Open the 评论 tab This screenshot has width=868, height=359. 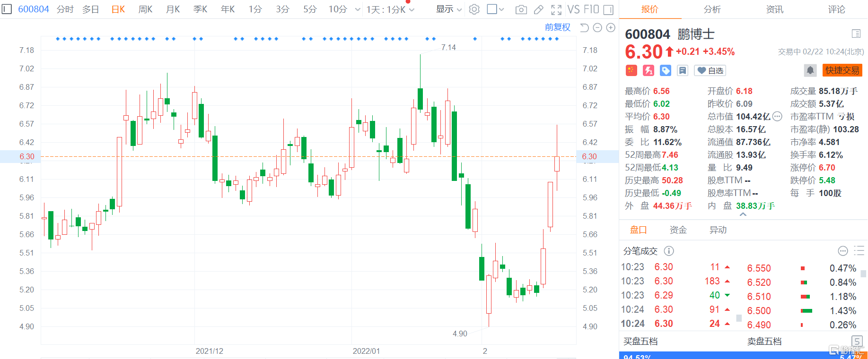point(836,9)
